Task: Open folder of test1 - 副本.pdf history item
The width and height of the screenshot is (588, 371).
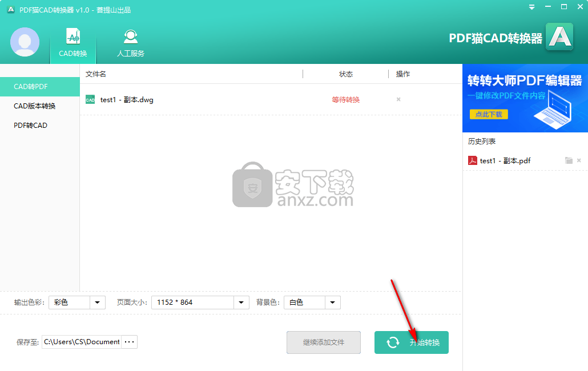Action: 569,160
